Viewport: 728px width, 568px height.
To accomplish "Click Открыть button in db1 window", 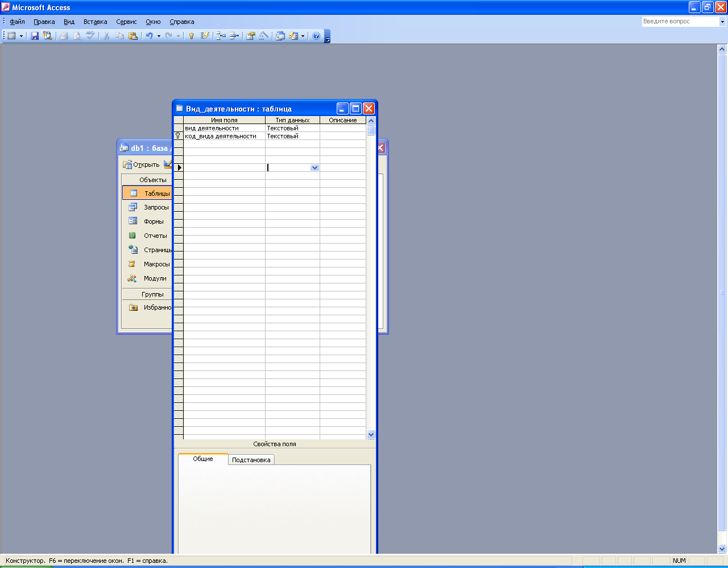I will (x=142, y=164).
